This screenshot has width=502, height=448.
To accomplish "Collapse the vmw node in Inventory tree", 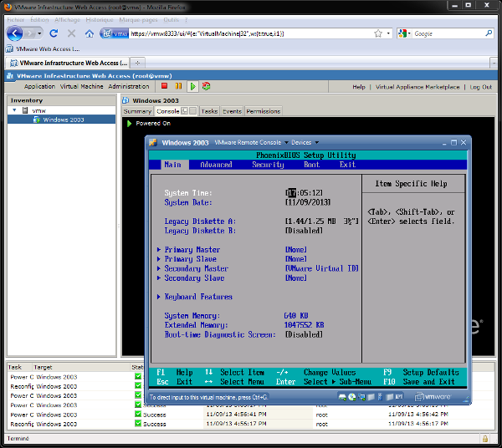I will (14, 110).
